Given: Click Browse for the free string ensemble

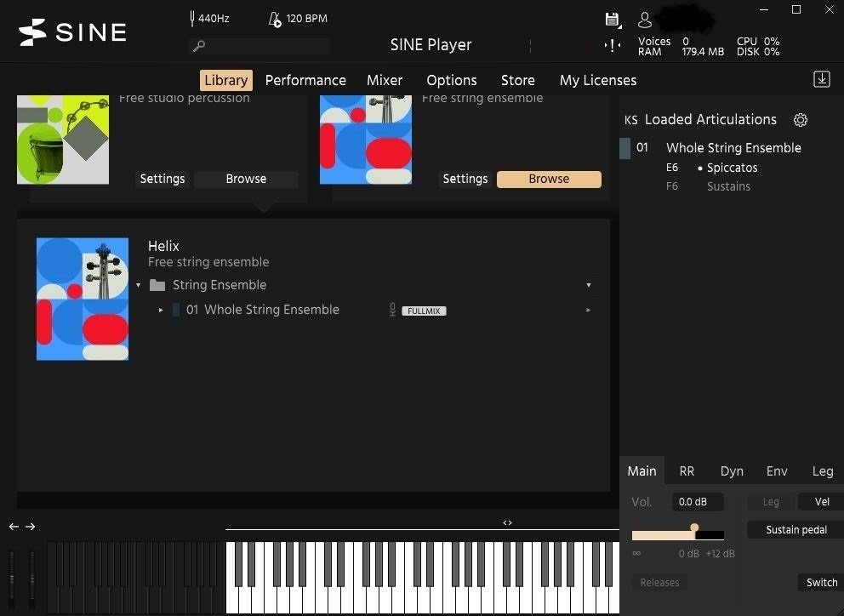Looking at the screenshot, I should click(549, 179).
